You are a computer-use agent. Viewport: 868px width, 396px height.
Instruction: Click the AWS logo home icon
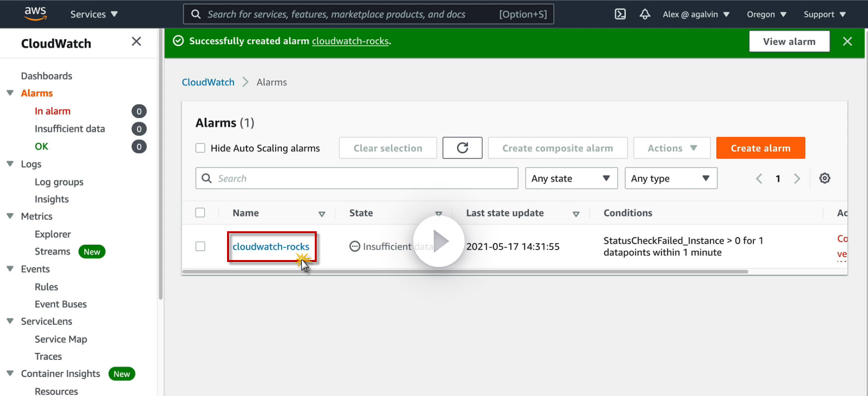35,13
